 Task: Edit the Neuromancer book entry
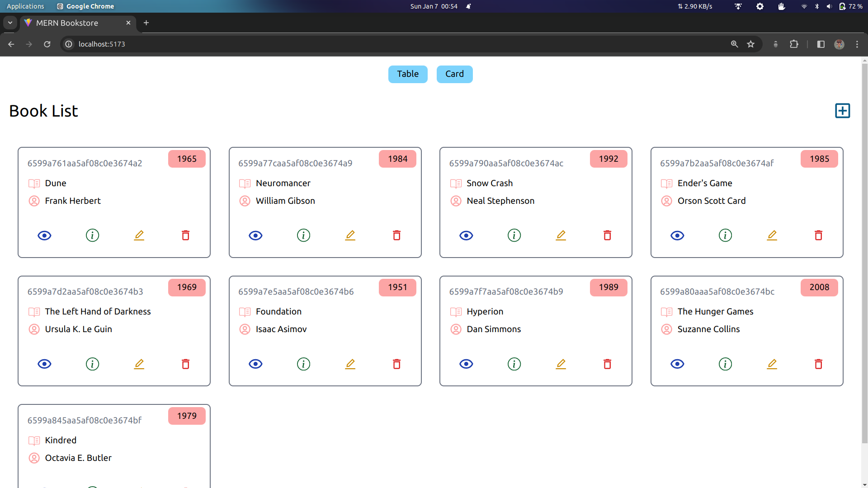point(350,235)
